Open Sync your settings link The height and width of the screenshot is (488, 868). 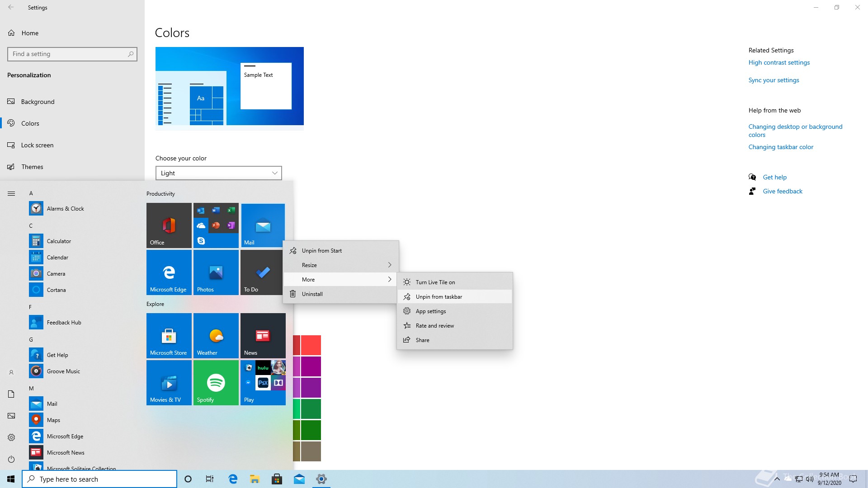[x=774, y=80]
